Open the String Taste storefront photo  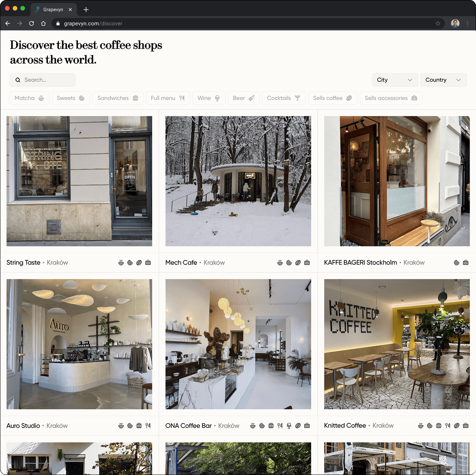coord(79,181)
